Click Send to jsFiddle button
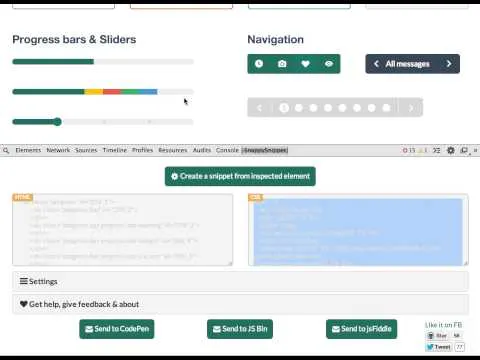This screenshot has height=360, width=480. tap(361, 329)
